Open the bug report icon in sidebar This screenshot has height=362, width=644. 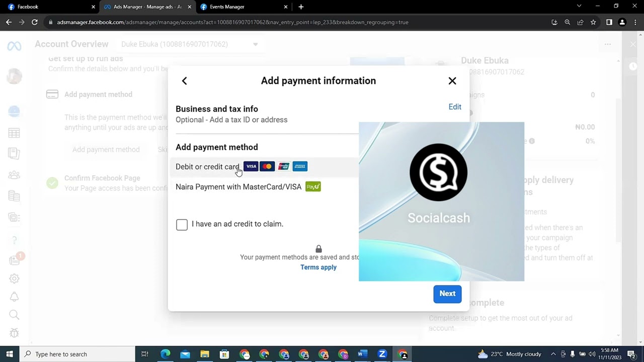pyautogui.click(x=14, y=333)
